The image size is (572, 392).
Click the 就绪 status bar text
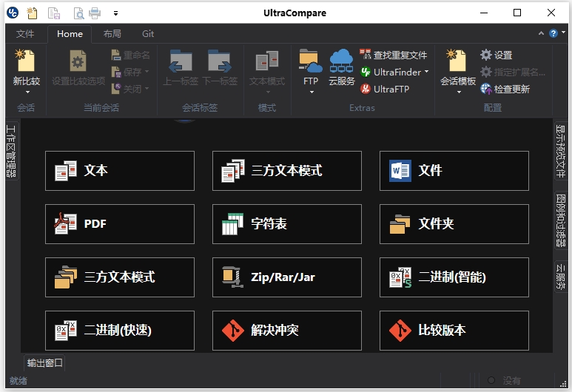(x=18, y=381)
